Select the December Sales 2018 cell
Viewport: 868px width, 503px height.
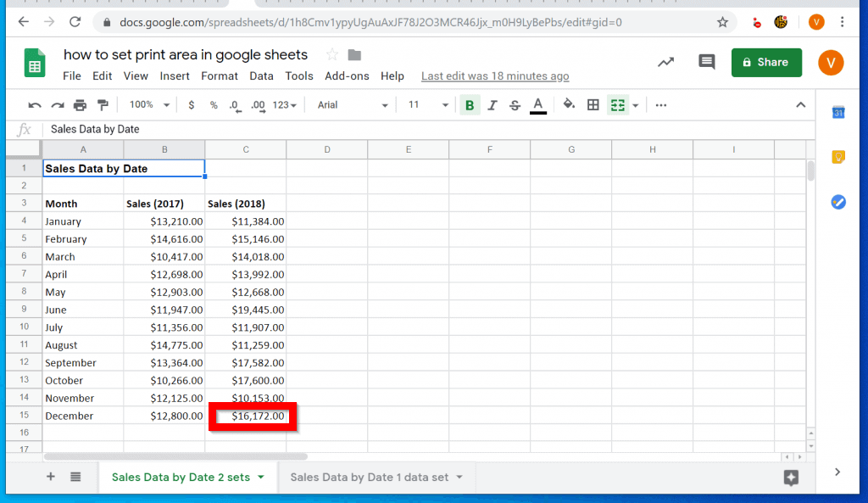251,416
